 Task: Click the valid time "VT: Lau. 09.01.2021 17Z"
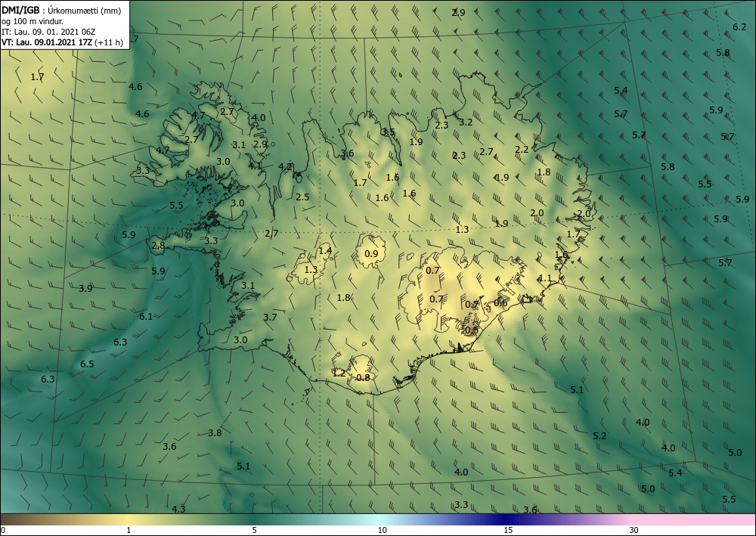47,42
